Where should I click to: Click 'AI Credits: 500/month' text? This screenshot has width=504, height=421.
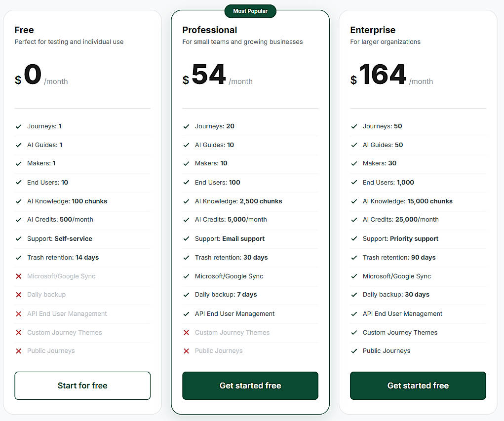point(60,220)
